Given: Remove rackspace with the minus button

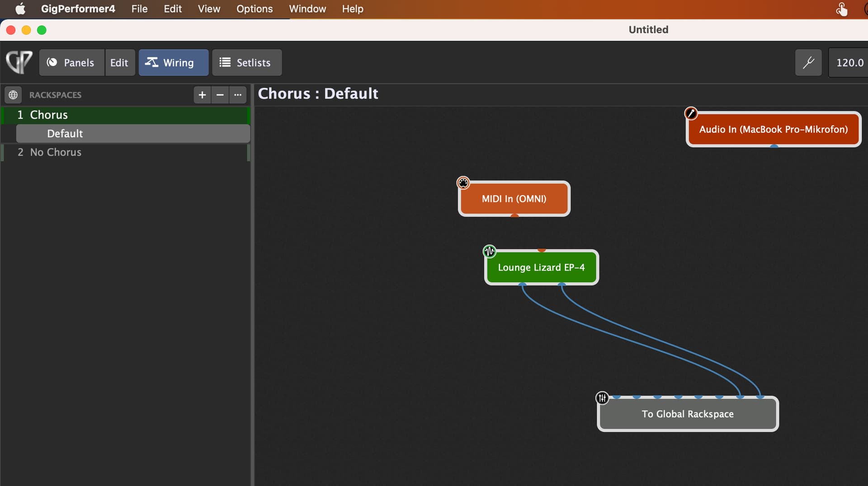Looking at the screenshot, I should (x=220, y=95).
